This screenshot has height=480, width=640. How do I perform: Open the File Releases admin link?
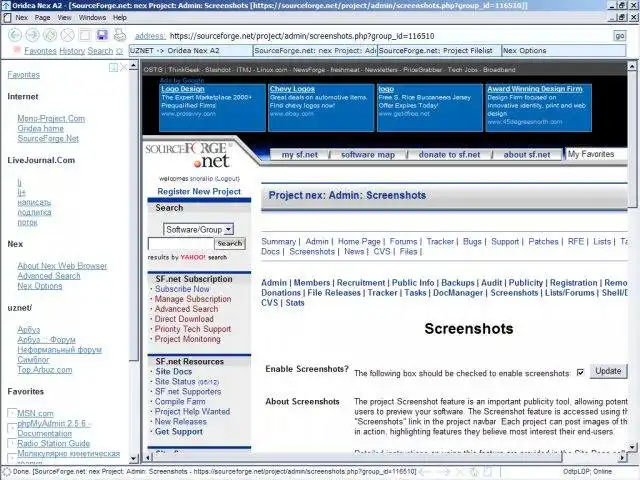coord(334,293)
